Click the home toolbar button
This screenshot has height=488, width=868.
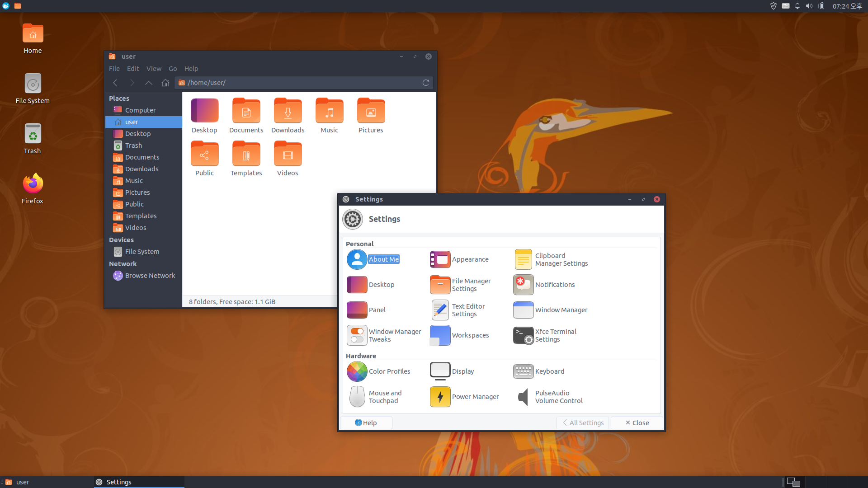(165, 83)
